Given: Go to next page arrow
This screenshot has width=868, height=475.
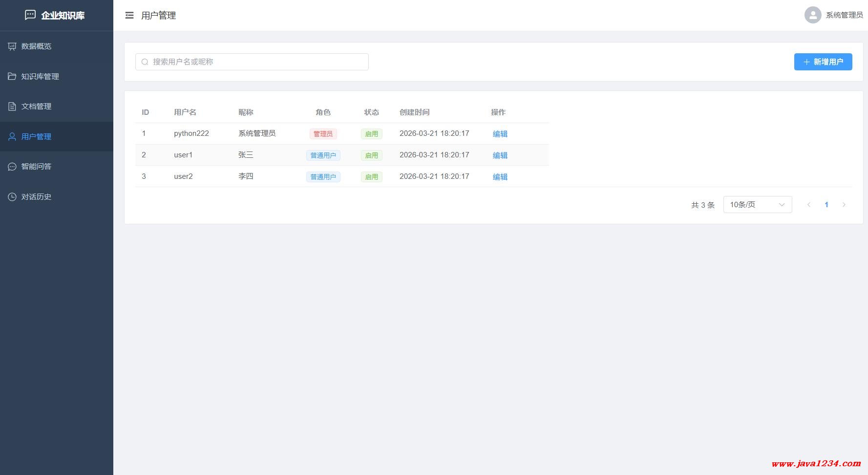Looking at the screenshot, I should (844, 205).
